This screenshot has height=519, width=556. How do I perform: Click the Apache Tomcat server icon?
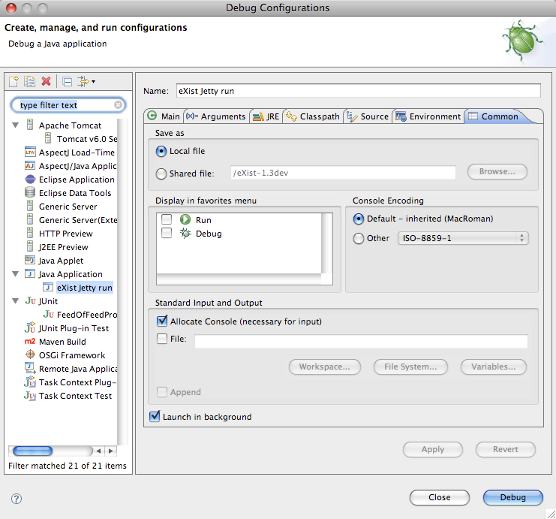click(30, 125)
